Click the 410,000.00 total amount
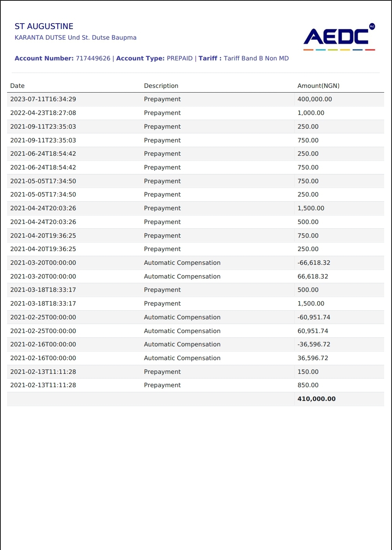Image resolution: width=392 pixels, height=550 pixels. [x=316, y=399]
